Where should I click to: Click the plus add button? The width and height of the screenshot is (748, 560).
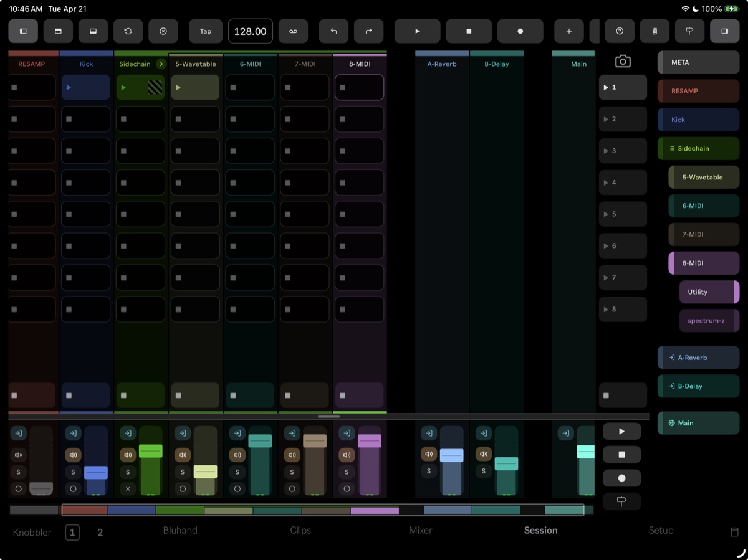coord(568,31)
